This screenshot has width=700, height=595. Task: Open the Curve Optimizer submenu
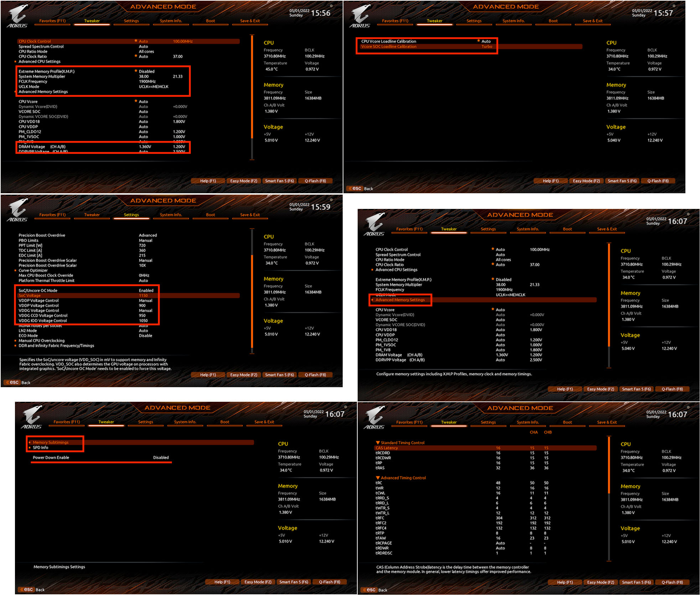33,271
